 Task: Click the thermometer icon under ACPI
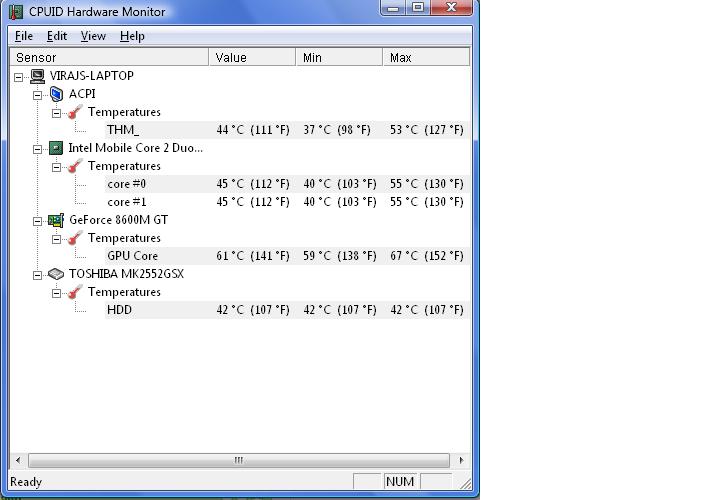point(75,112)
